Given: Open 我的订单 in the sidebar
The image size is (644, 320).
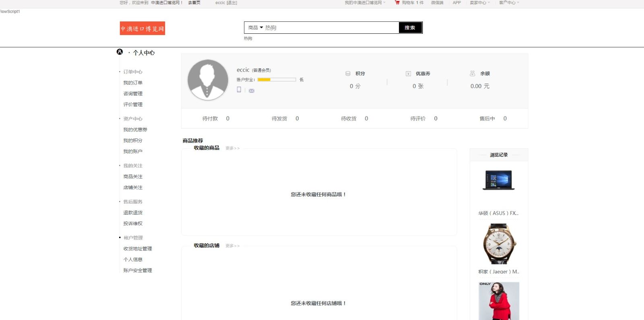Looking at the screenshot, I should tap(133, 83).
